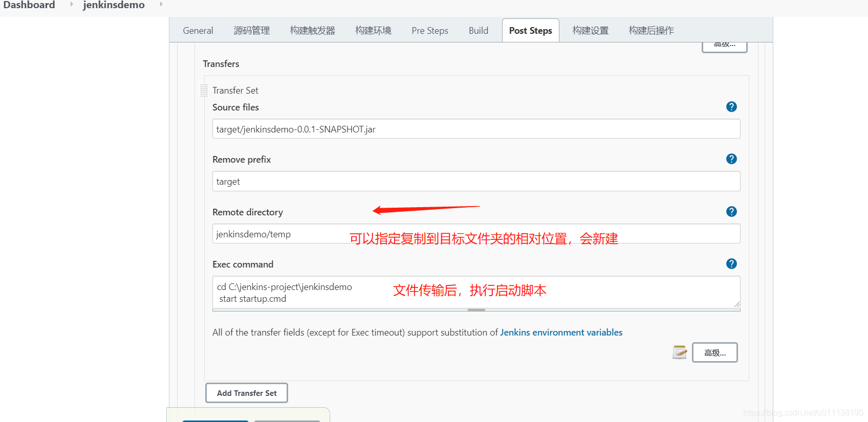Switch to the 构建触发器 tab
The width and height of the screenshot is (868, 422).
point(312,31)
